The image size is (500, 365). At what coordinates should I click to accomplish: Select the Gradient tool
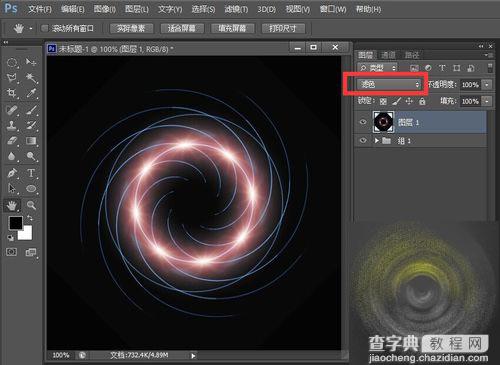pos(31,141)
